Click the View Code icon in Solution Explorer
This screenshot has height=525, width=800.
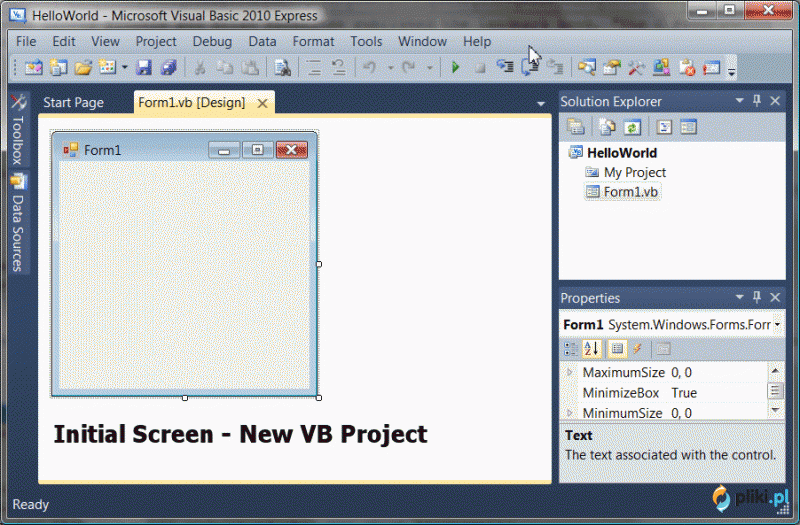664,127
